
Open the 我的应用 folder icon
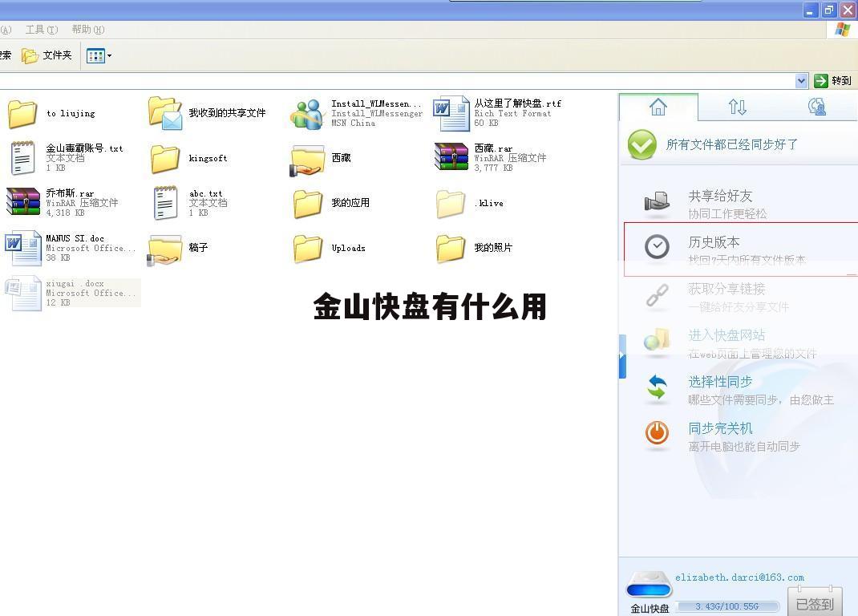tap(308, 204)
